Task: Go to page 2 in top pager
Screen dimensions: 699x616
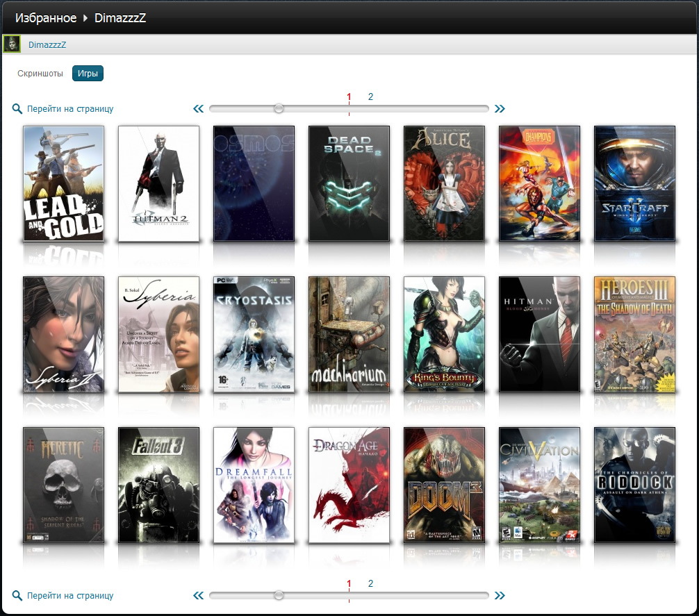Action: [x=370, y=97]
